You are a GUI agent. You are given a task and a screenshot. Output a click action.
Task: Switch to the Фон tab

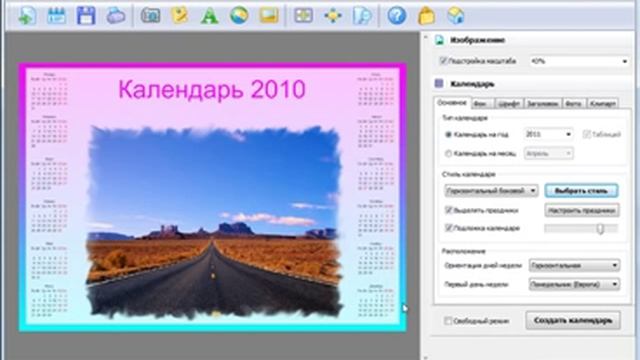[482, 104]
